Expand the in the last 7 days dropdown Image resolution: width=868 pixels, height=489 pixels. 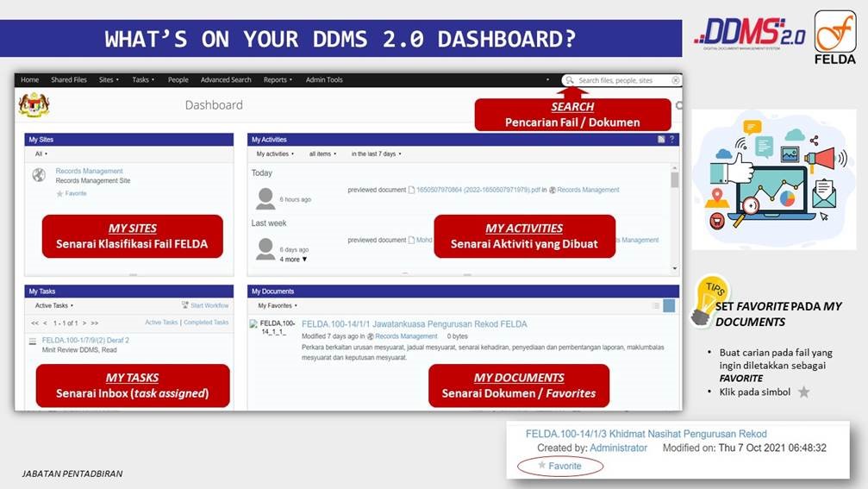[x=376, y=154]
